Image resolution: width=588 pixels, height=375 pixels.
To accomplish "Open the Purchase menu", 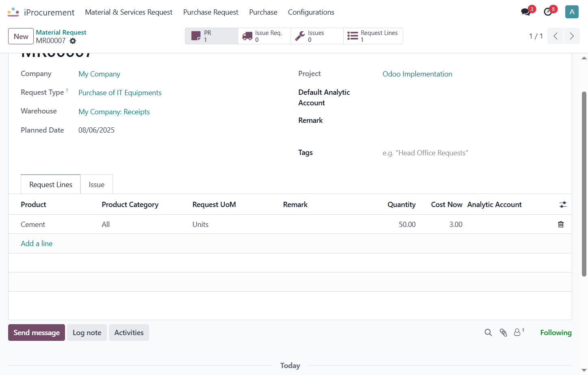I will tap(263, 12).
